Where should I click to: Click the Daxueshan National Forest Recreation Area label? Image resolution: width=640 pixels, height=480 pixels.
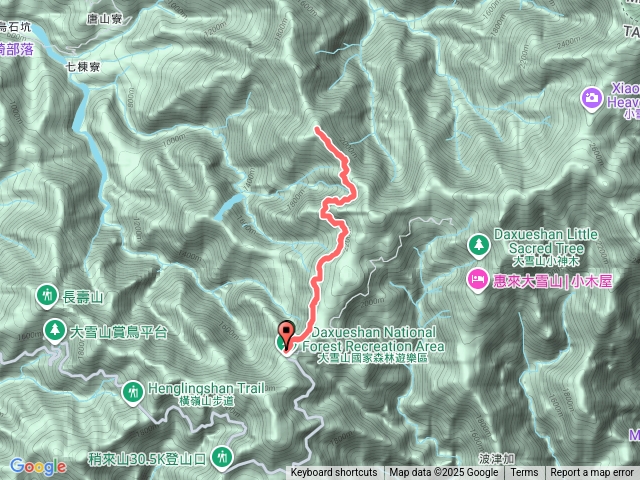point(373,345)
